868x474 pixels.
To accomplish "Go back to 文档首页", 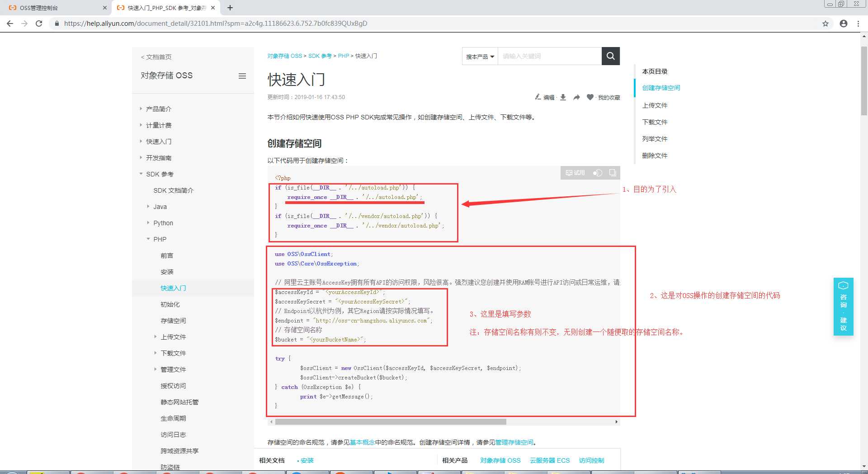I will point(156,57).
